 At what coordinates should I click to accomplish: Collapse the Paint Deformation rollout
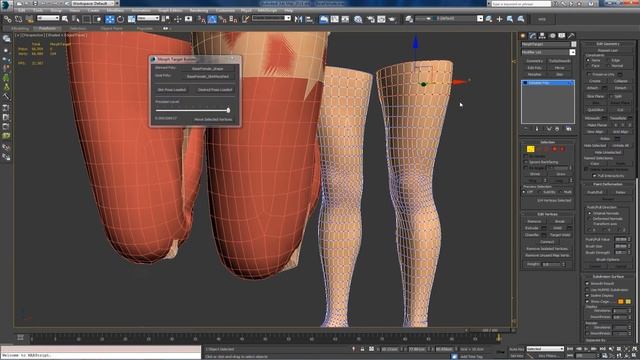point(607,184)
